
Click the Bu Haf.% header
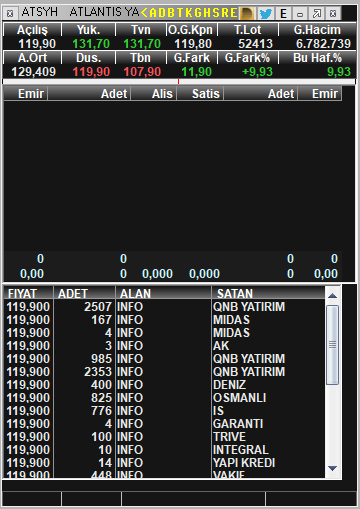tap(317, 58)
